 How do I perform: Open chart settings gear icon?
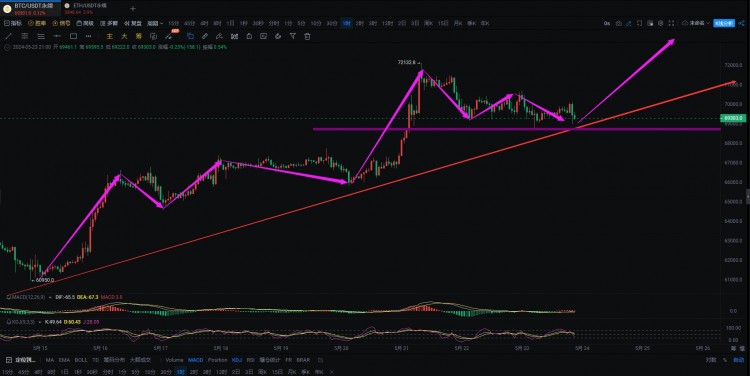point(661,23)
